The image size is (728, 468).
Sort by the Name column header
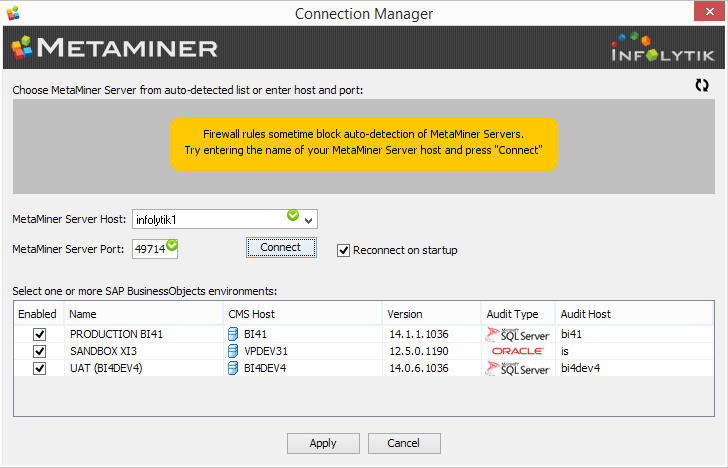pos(143,314)
